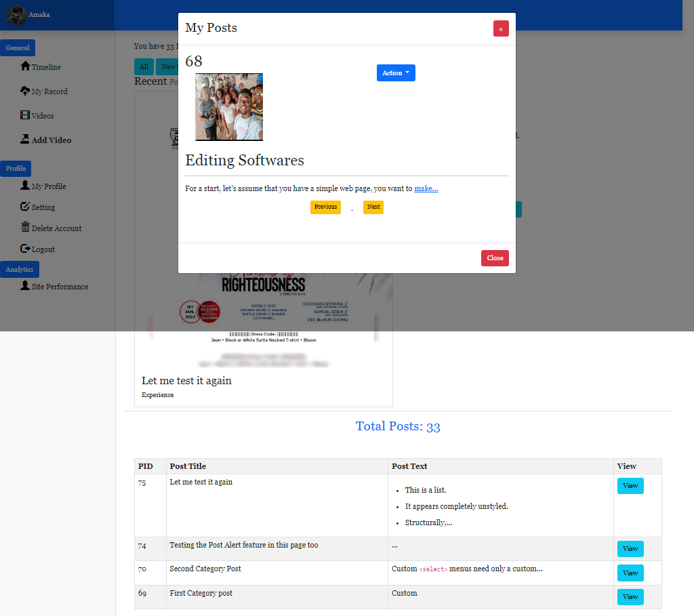Click the Add Video icon
Viewport: 694px width, 616px height.
[x=25, y=140]
